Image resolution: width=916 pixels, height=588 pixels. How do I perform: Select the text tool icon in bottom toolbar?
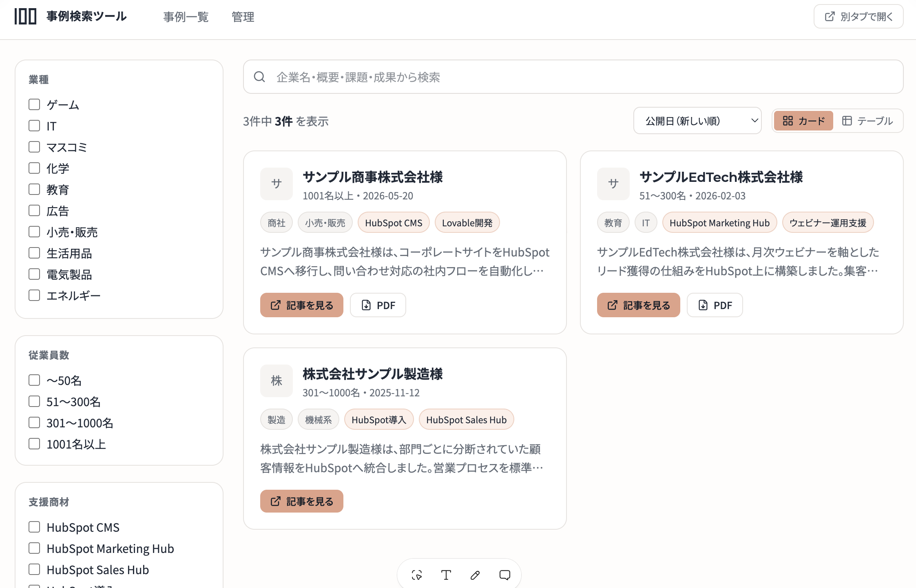(x=446, y=575)
